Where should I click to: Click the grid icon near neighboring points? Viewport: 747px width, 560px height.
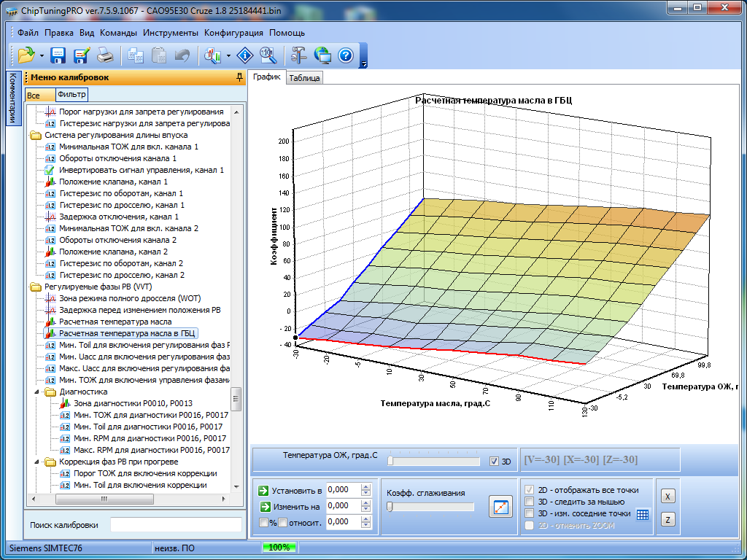pyautogui.click(x=643, y=514)
